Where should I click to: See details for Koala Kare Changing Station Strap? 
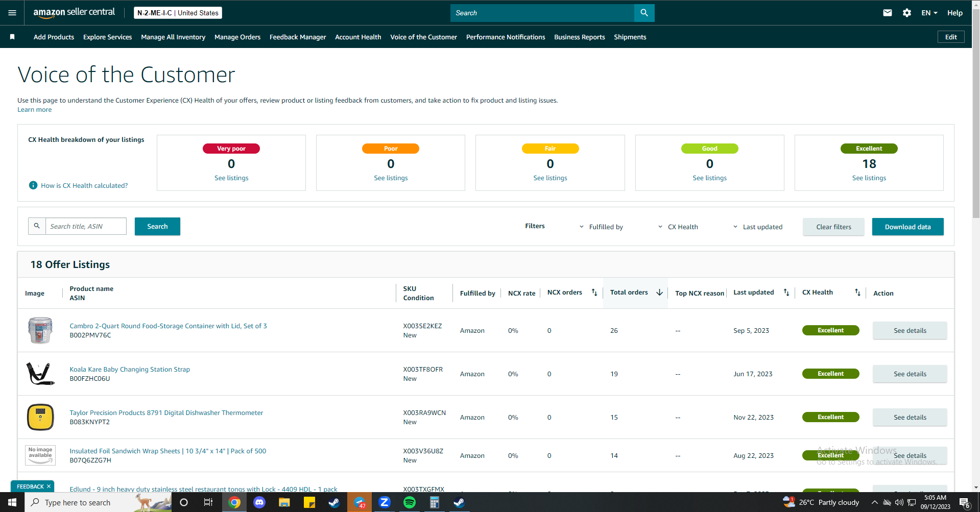910,374
